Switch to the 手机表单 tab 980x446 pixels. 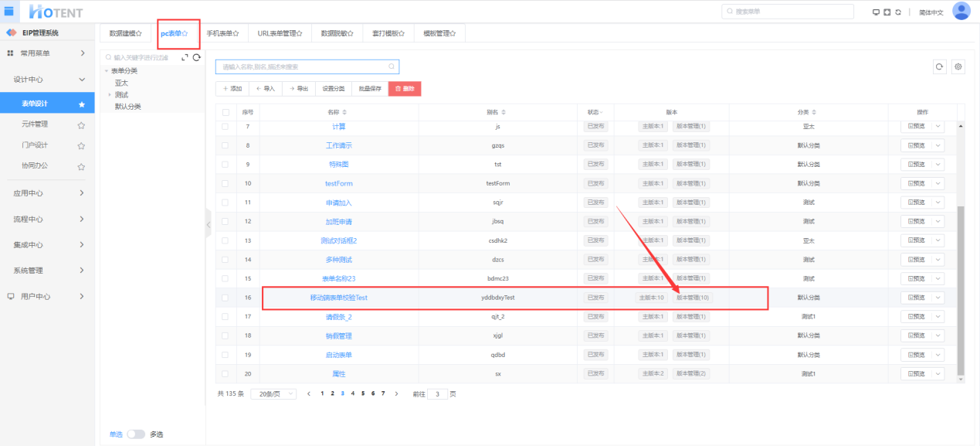coord(222,34)
